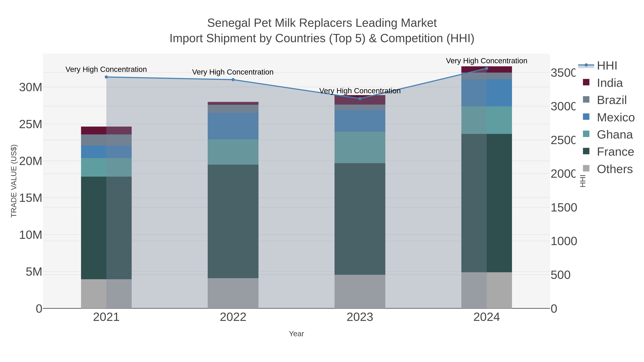Select Ghana segment in the 2024 bar
Viewport: 644px width, 362px height.
point(487,120)
